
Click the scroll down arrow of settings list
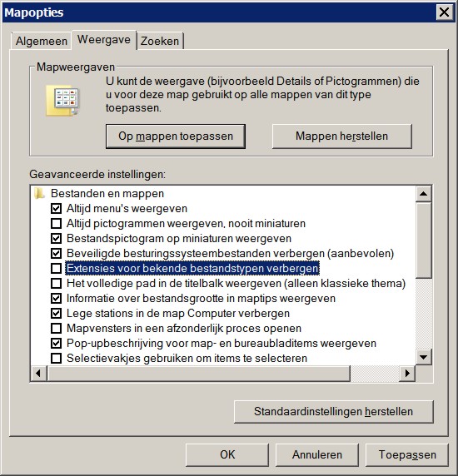point(424,357)
